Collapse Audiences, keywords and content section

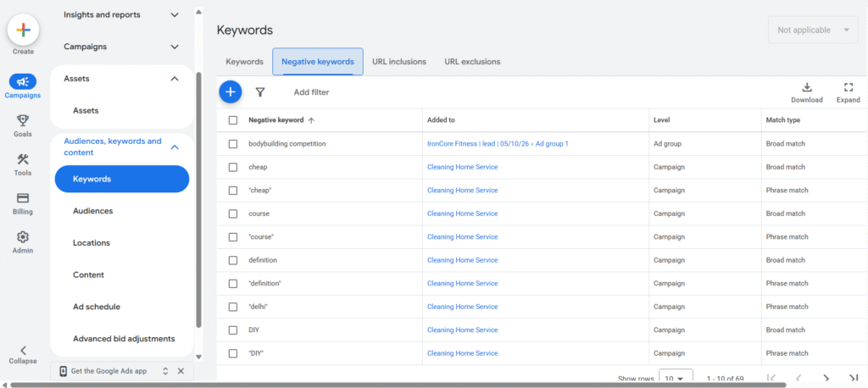pyautogui.click(x=175, y=147)
